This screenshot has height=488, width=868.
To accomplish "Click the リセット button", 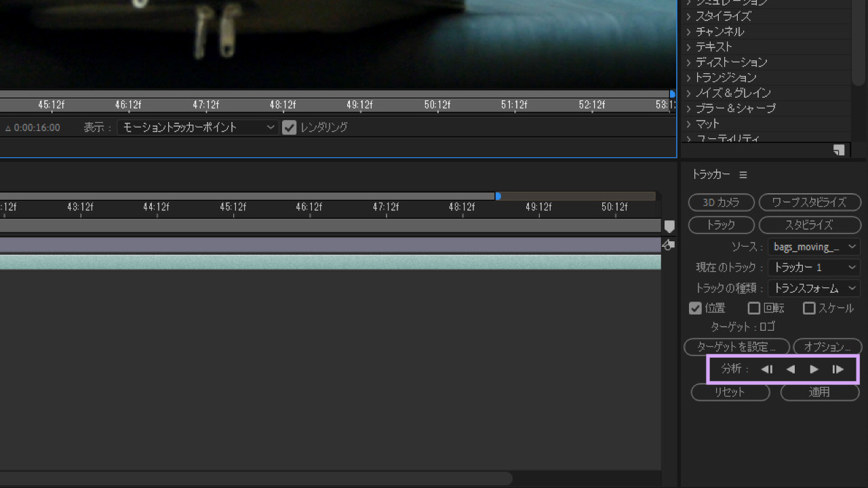I will (730, 392).
